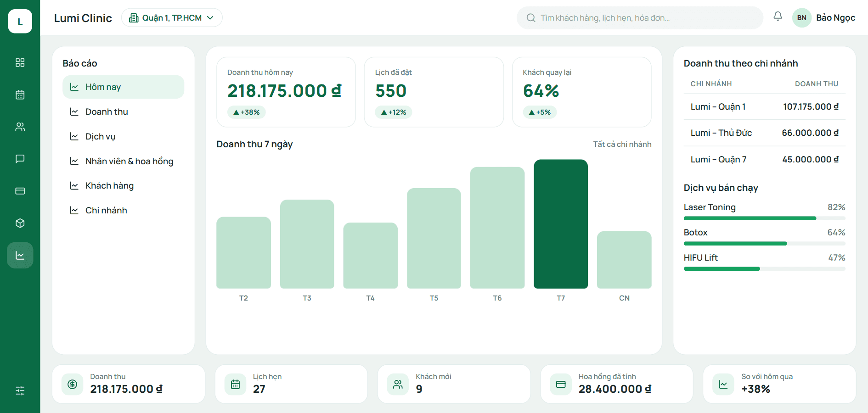Focus the customer search input field
Screen dimensions: 868x413
point(640,18)
